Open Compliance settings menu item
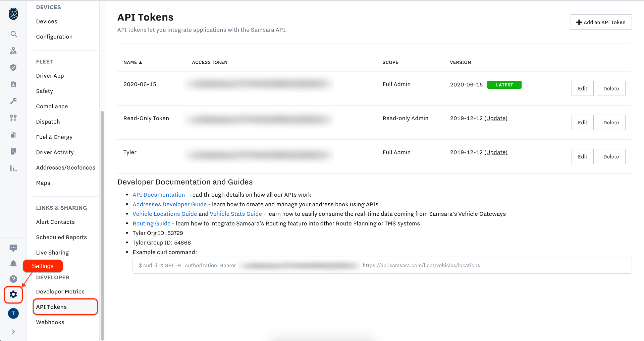The height and width of the screenshot is (341, 644). [52, 107]
